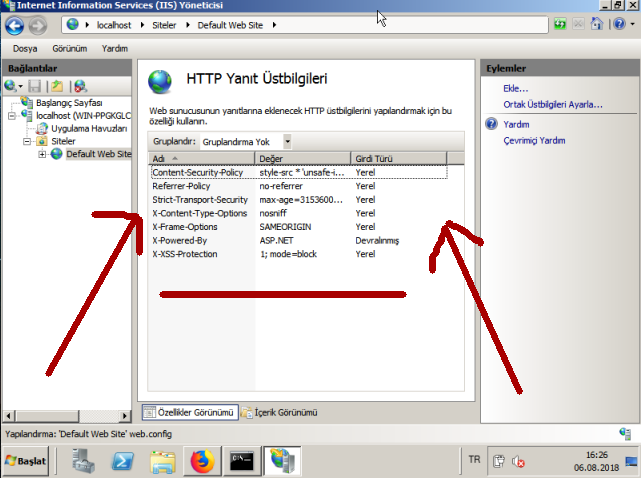Sort by the Adı column header
Screen dimensions: 641x478
tap(202, 159)
